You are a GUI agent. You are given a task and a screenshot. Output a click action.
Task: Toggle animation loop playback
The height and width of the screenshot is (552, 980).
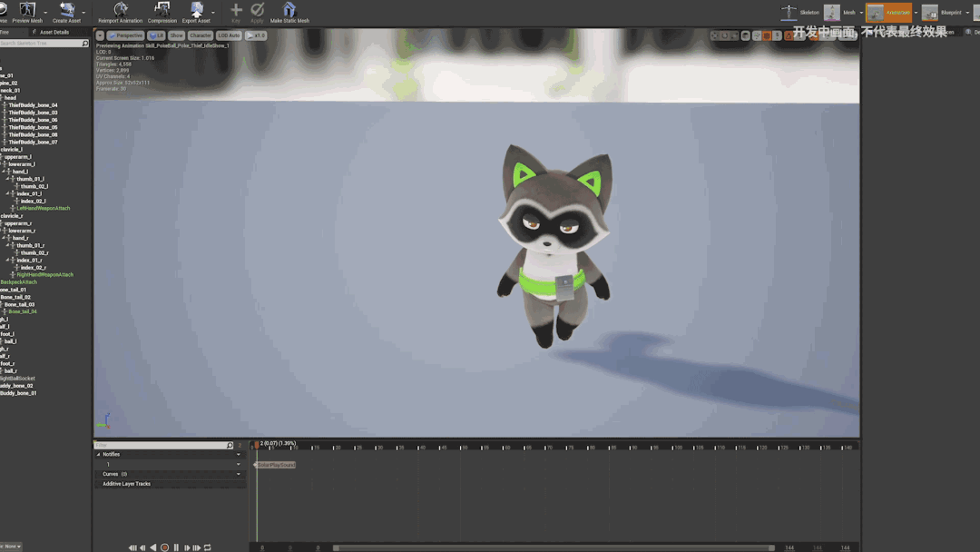click(208, 547)
